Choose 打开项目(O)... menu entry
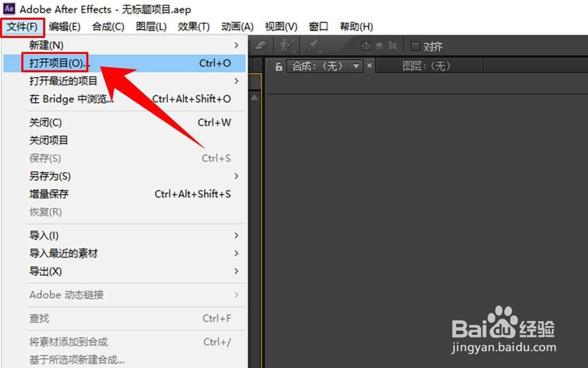Viewport: 588px width, 368px height. tap(125, 63)
